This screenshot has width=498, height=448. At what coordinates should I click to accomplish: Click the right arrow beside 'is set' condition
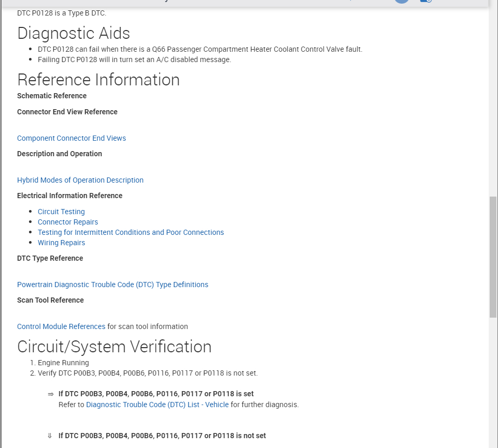pos(51,394)
